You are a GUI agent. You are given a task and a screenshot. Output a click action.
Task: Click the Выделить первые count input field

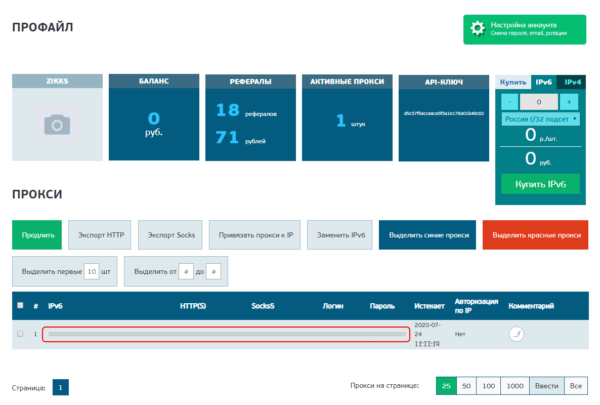tap(91, 271)
